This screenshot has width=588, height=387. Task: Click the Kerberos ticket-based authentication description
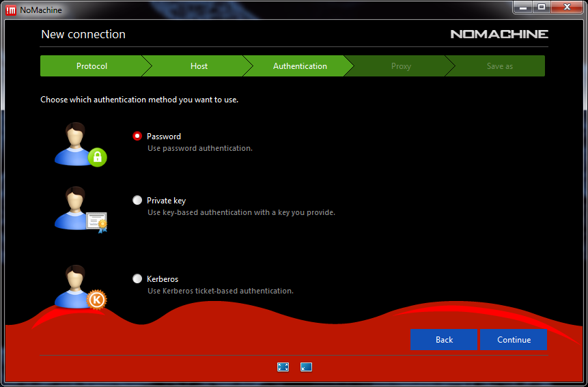(x=221, y=291)
